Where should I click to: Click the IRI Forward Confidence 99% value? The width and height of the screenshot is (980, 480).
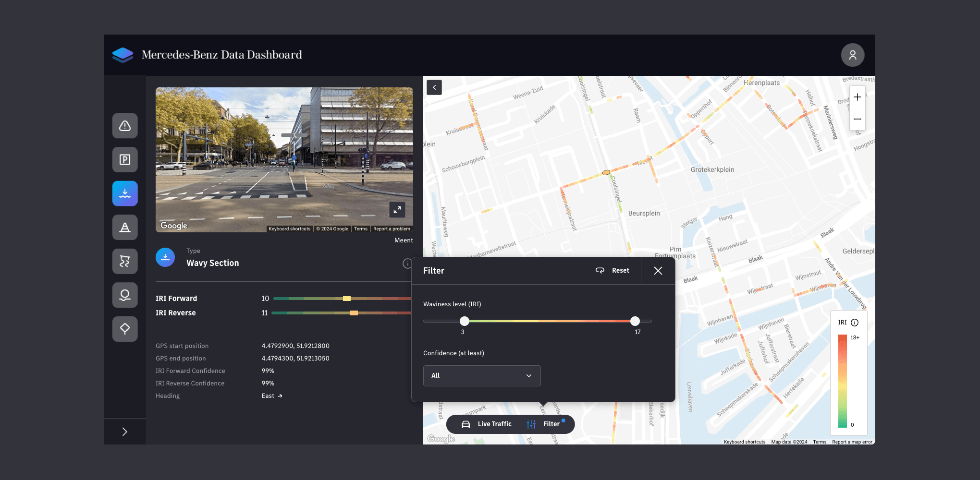[x=268, y=371]
